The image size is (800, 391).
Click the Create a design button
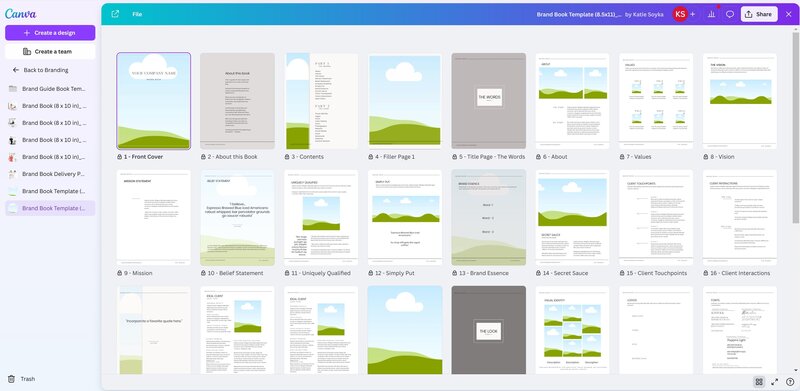[50, 33]
